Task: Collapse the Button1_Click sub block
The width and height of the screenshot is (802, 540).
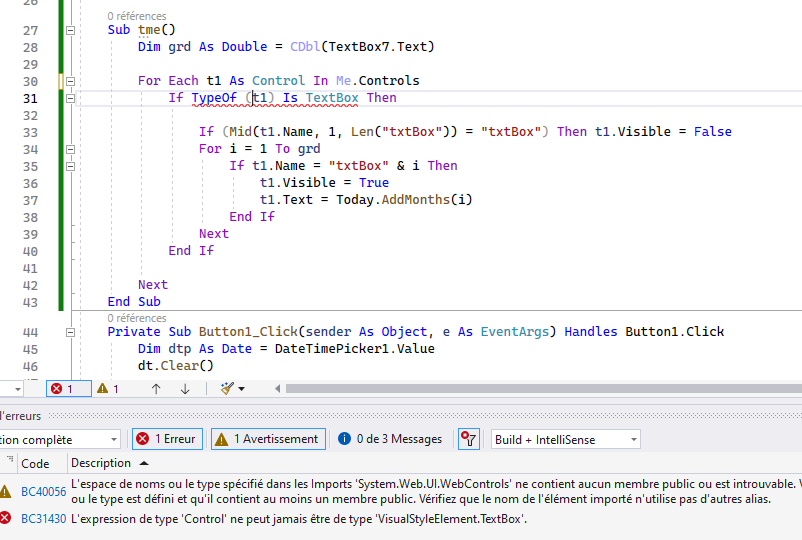Action: [x=70, y=332]
